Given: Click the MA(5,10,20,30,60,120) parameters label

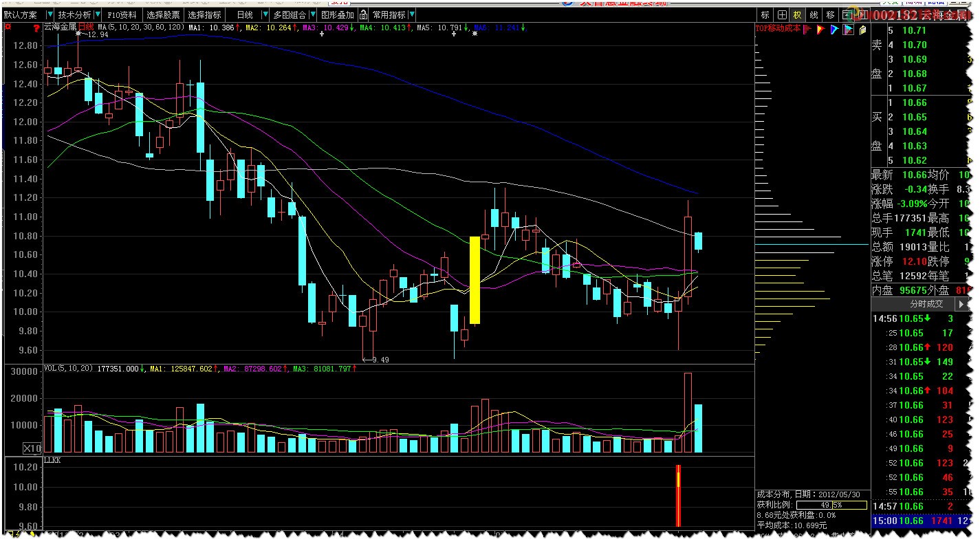Looking at the screenshot, I should [x=141, y=27].
